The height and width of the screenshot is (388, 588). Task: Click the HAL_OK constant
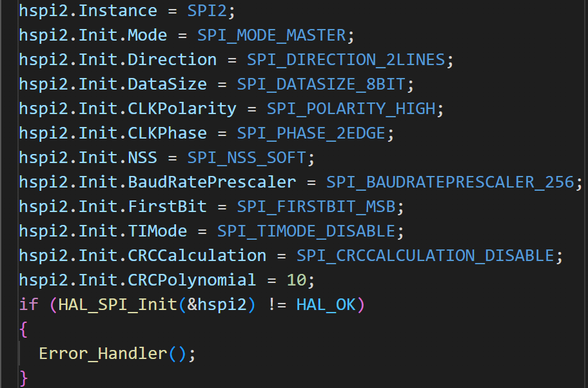pos(326,305)
